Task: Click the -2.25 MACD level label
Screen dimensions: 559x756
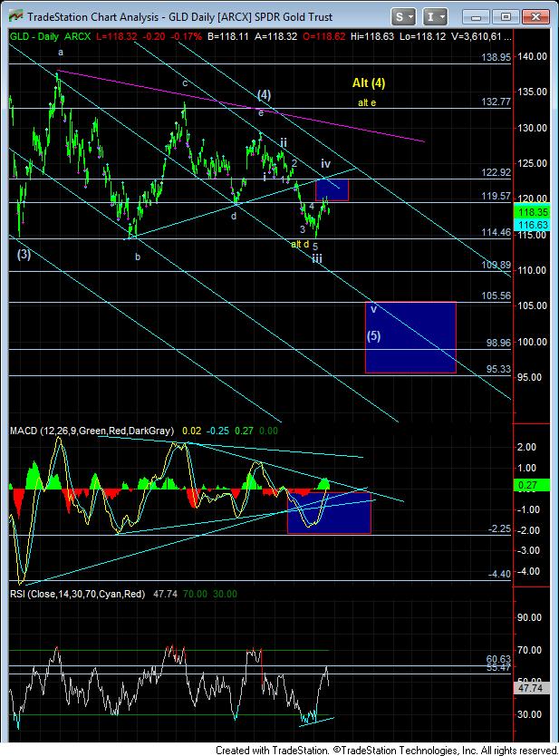Action: 499,528
